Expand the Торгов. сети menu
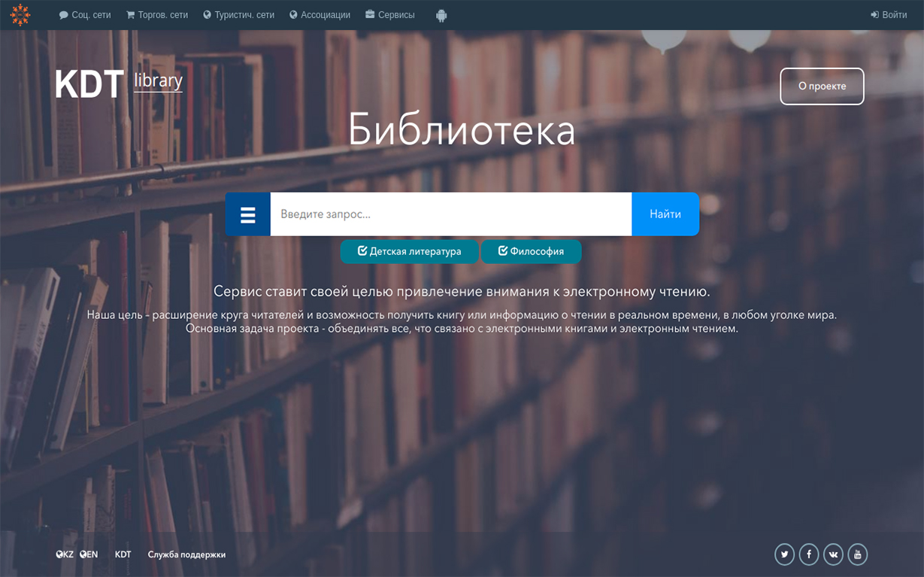The width and height of the screenshot is (924, 577). tap(157, 15)
